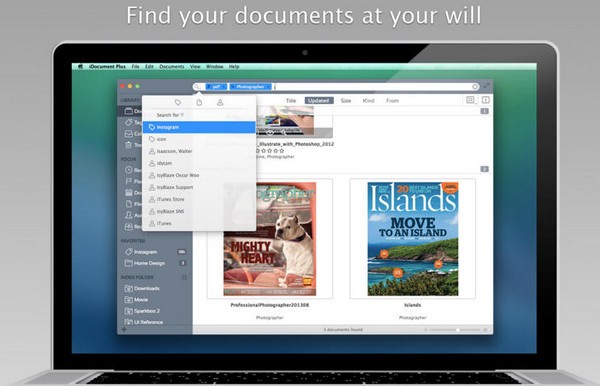Click the UI Reference index folder icon
This screenshot has width=600, height=386.
(129, 322)
